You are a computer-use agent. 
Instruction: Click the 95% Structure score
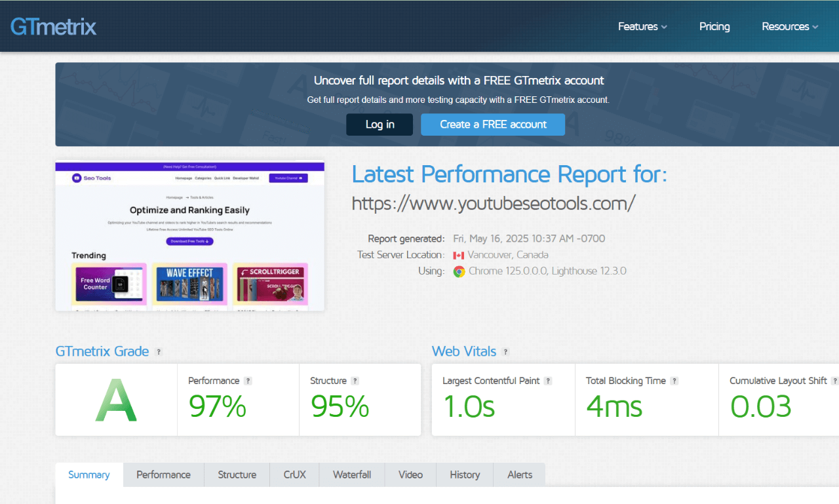[340, 406]
